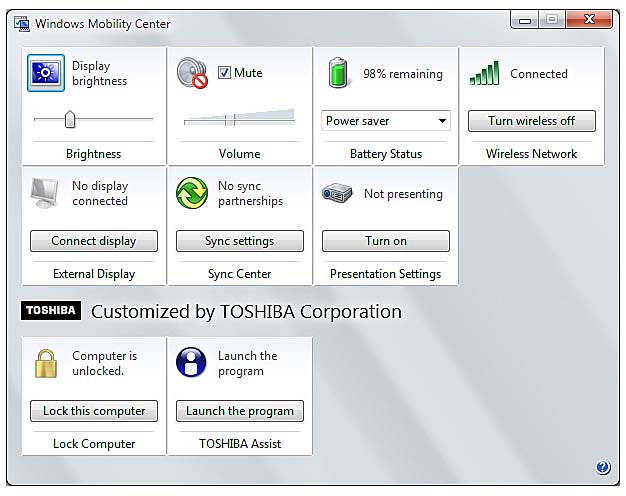Image resolution: width=626 pixels, height=496 pixels.
Task: Click the '98% remaining' text
Action: pos(403,74)
